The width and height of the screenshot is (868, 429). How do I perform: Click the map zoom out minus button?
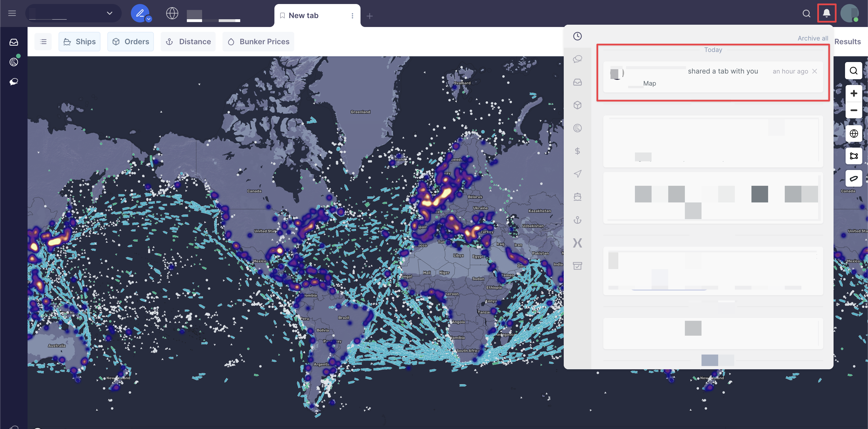(x=854, y=110)
